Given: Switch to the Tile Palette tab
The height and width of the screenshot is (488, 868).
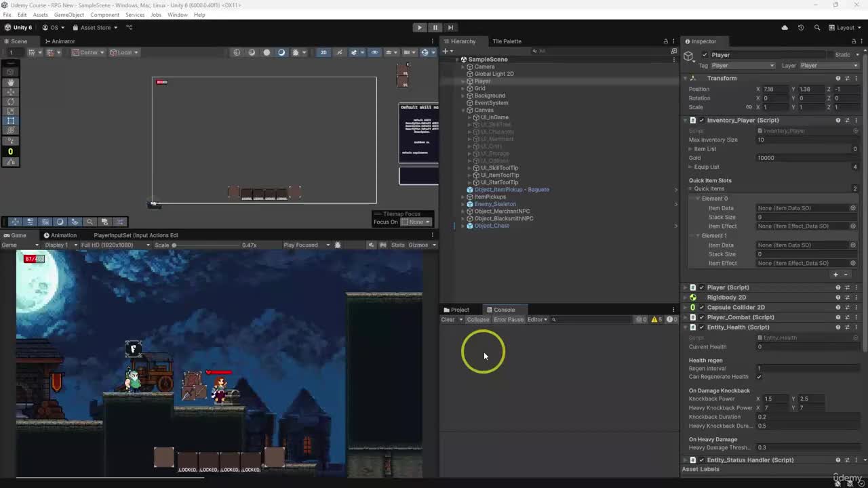Looking at the screenshot, I should point(507,41).
